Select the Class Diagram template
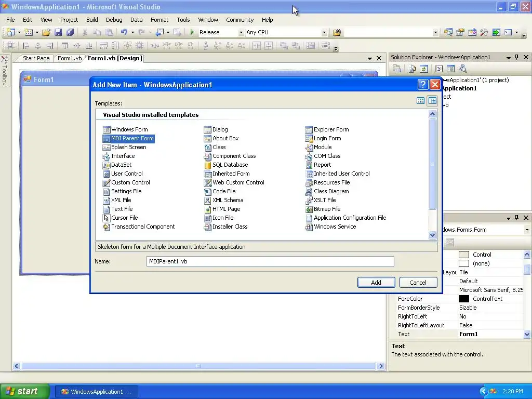Image resolution: width=532 pixels, height=399 pixels. coord(327,191)
